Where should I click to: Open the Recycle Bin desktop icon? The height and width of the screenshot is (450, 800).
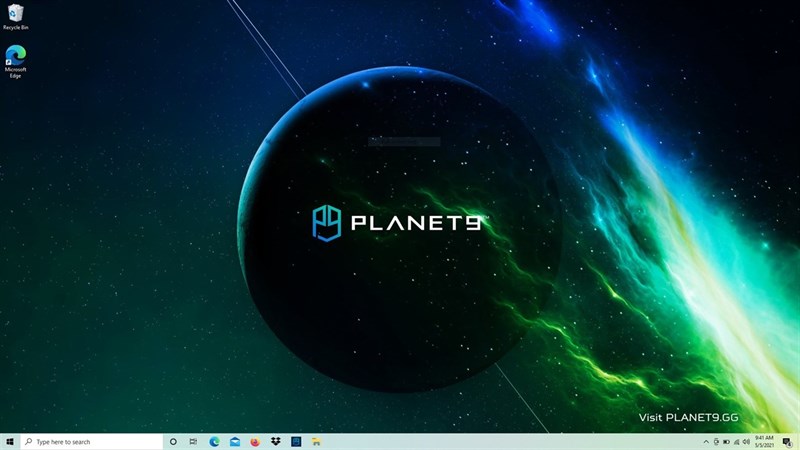15,16
